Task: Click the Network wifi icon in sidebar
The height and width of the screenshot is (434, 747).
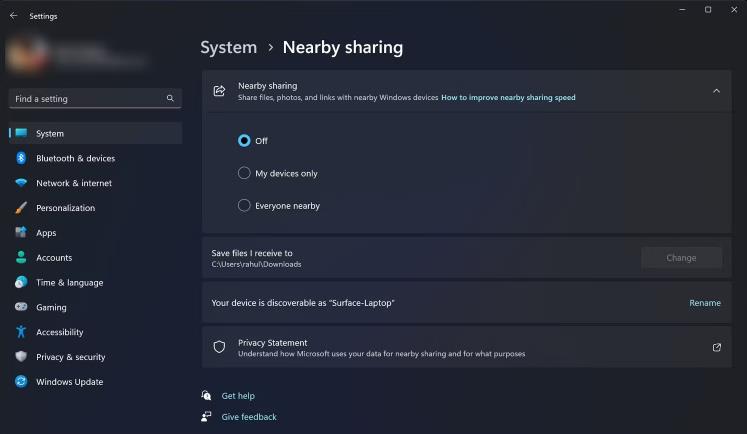Action: click(21, 182)
